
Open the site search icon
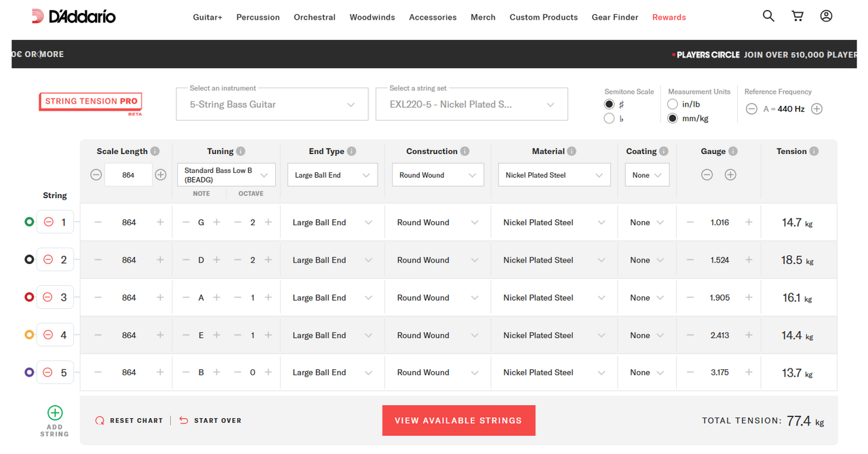click(768, 16)
